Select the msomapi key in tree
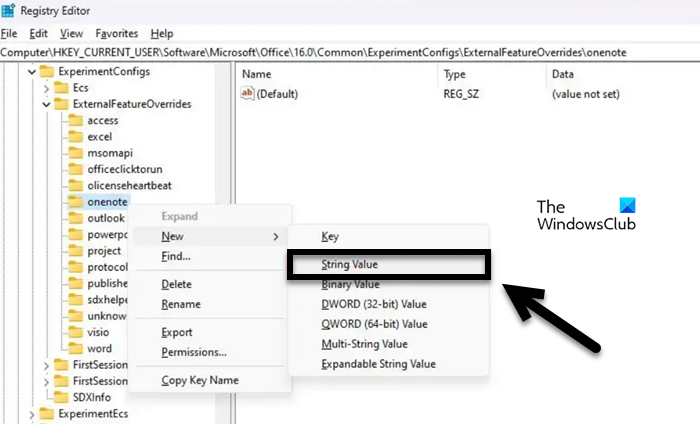The height and width of the screenshot is (424, 700). tap(110, 153)
